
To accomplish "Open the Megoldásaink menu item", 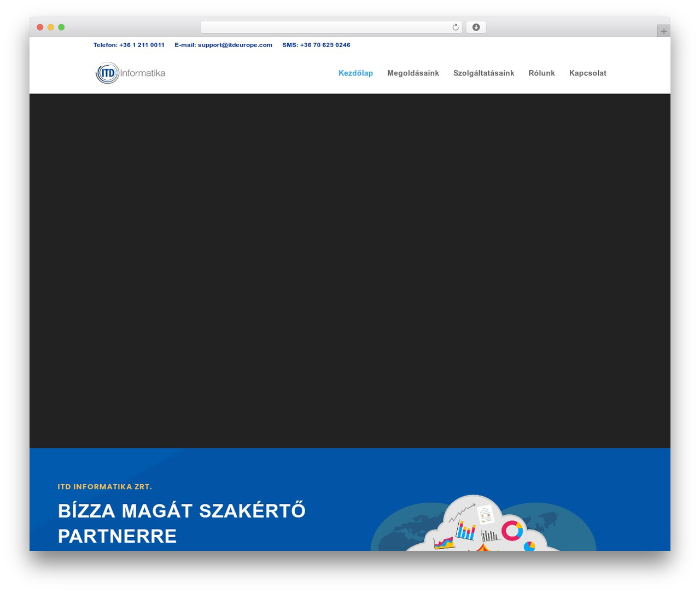I will tap(413, 73).
